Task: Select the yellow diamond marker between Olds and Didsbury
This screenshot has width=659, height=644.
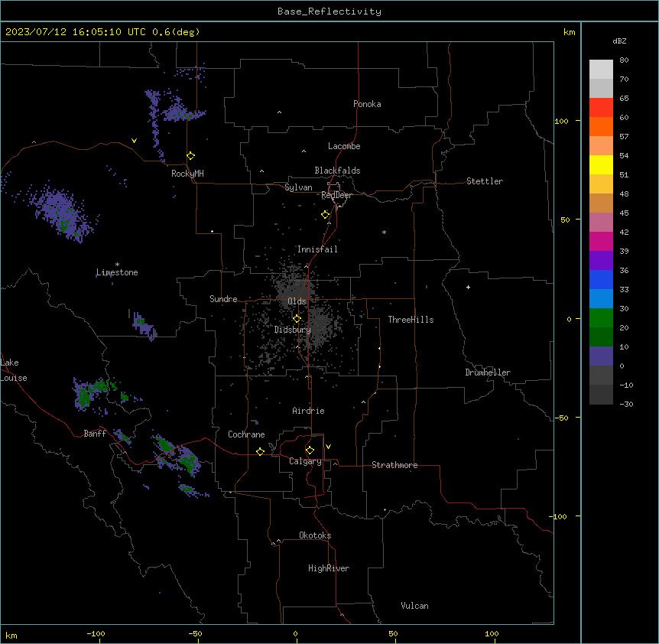Action: [297, 319]
